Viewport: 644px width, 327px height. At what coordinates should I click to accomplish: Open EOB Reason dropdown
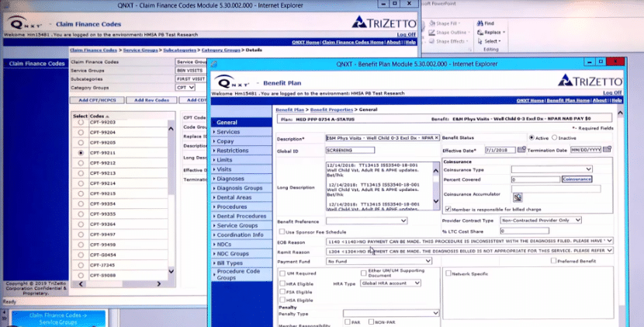469,241
